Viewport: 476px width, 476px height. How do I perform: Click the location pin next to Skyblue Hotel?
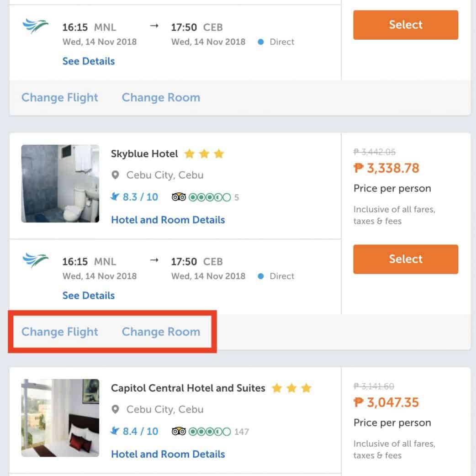tap(116, 175)
